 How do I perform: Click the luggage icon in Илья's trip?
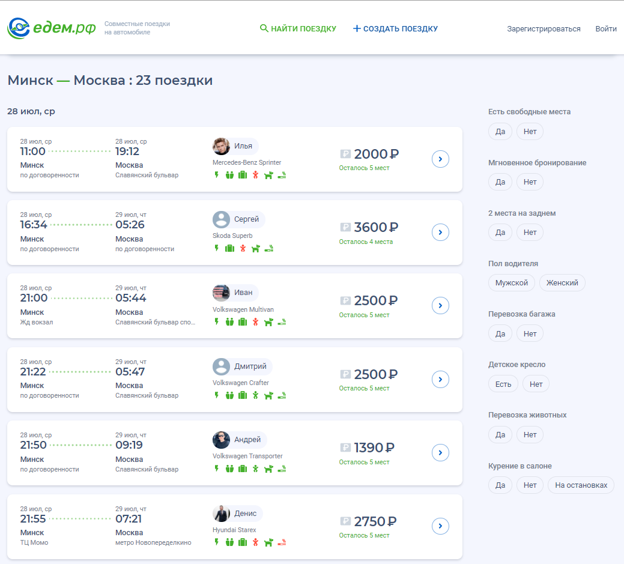click(x=242, y=175)
